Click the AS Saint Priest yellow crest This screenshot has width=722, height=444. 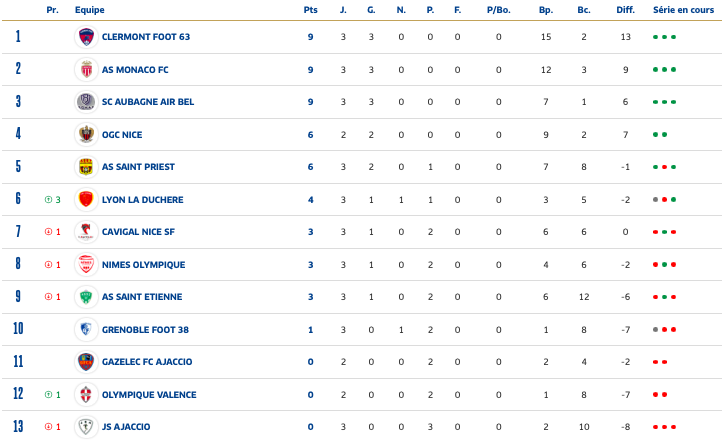(x=86, y=167)
